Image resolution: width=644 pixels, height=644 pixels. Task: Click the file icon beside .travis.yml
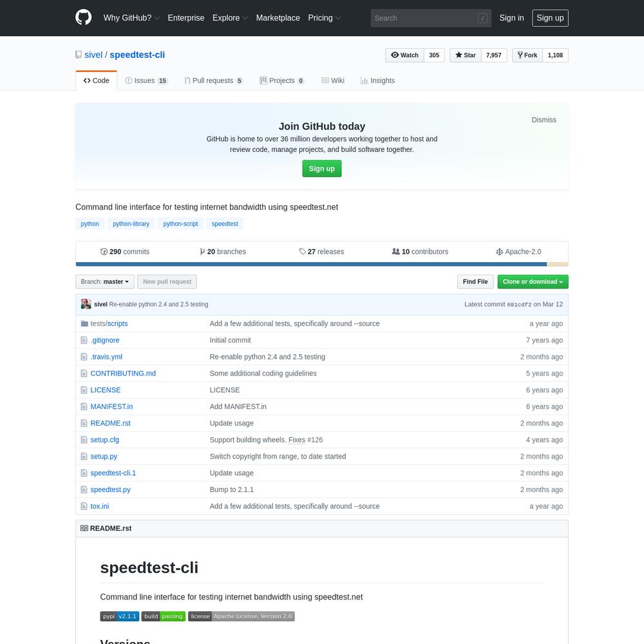pyautogui.click(x=84, y=357)
